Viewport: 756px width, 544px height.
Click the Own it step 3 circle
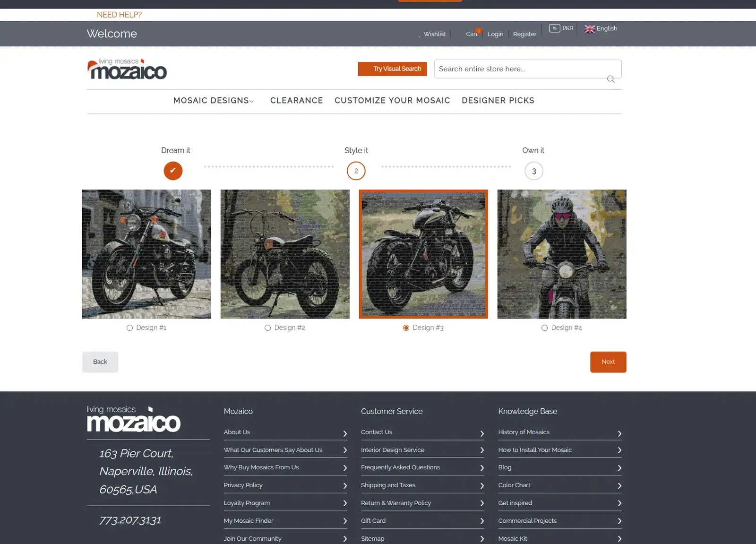click(533, 171)
